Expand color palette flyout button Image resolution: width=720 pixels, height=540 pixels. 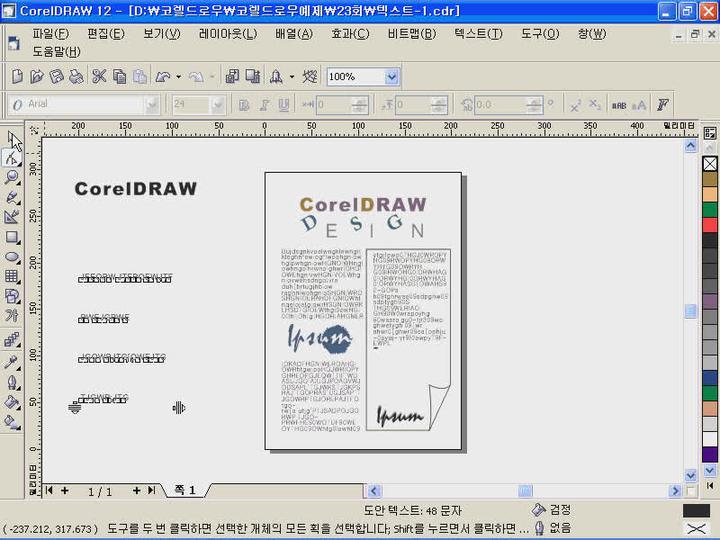[x=710, y=485]
